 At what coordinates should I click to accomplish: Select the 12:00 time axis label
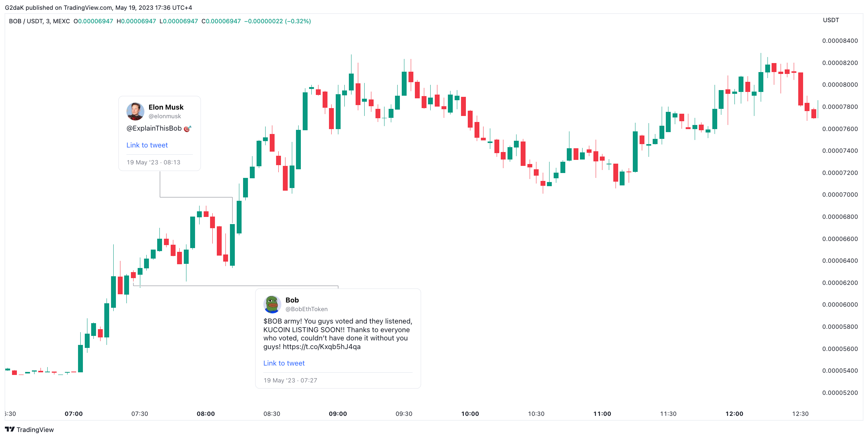tap(734, 414)
